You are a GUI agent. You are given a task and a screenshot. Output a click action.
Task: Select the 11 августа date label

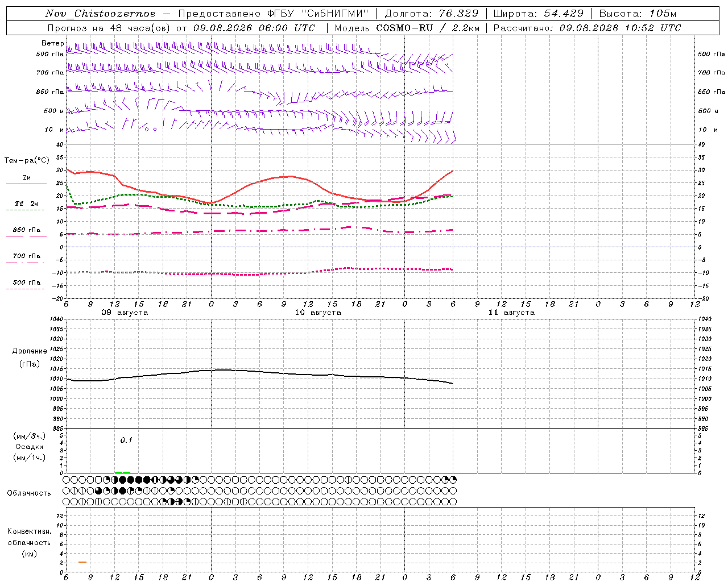click(511, 313)
